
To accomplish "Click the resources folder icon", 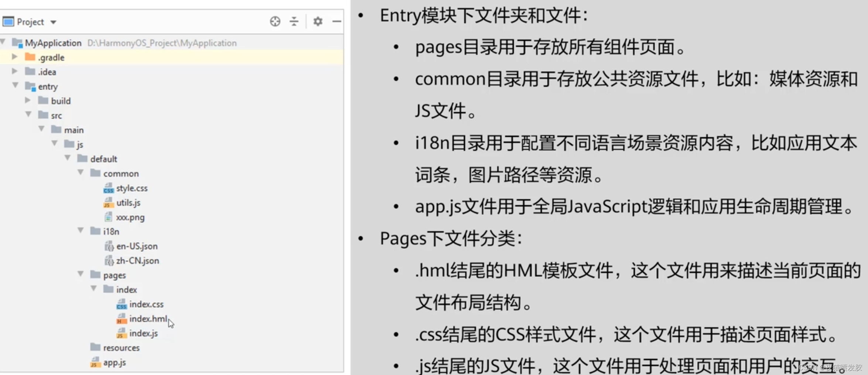I will [95, 347].
